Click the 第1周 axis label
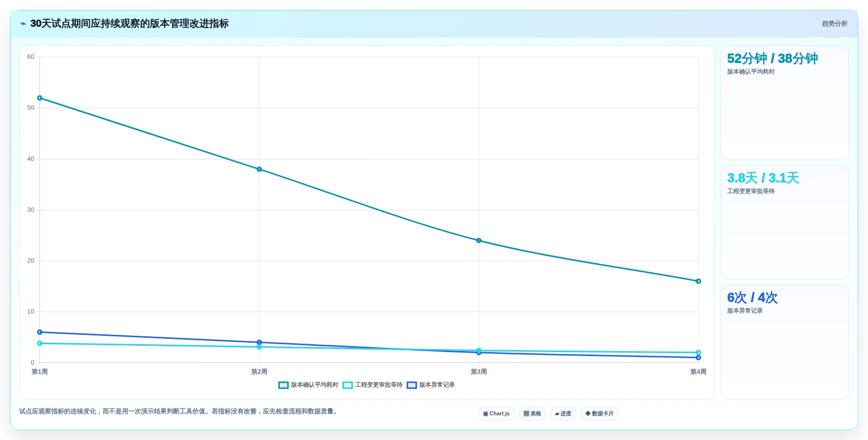The image size is (868, 440). [x=39, y=372]
